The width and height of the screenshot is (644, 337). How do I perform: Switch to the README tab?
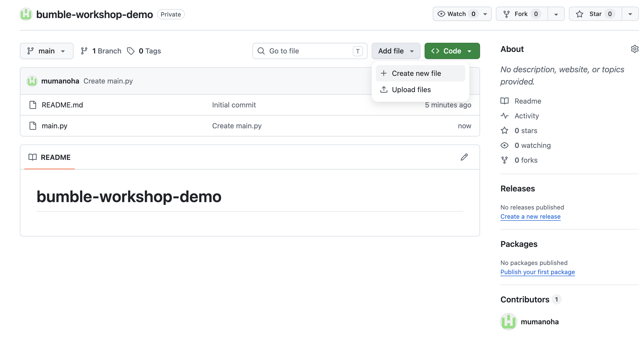(50, 157)
